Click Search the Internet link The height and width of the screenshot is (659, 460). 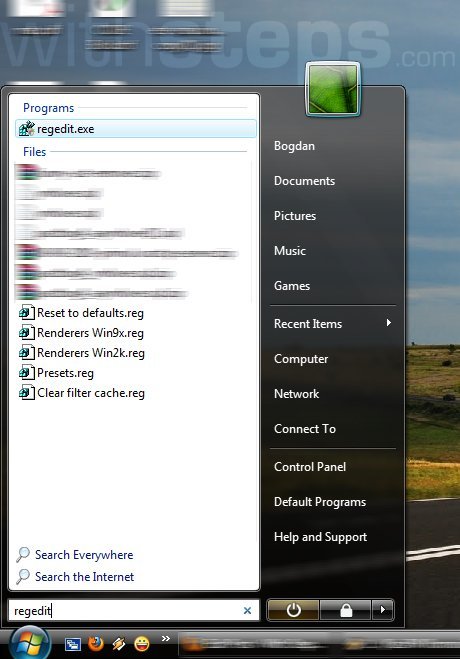point(84,577)
